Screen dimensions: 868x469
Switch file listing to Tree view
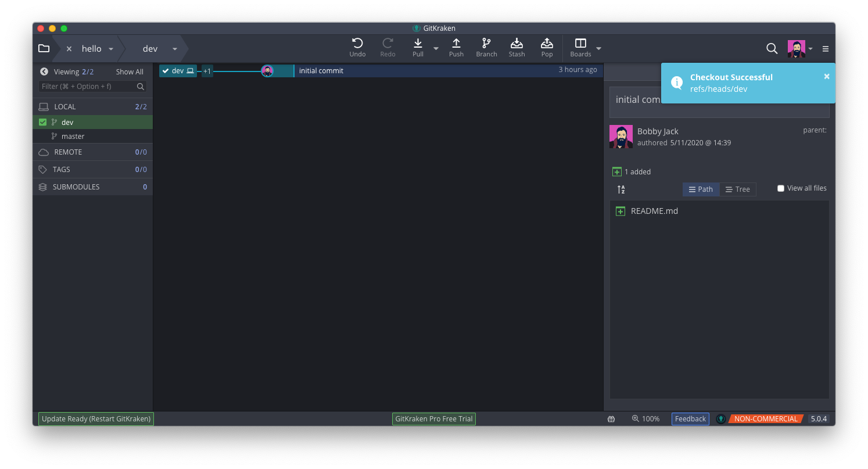(738, 189)
